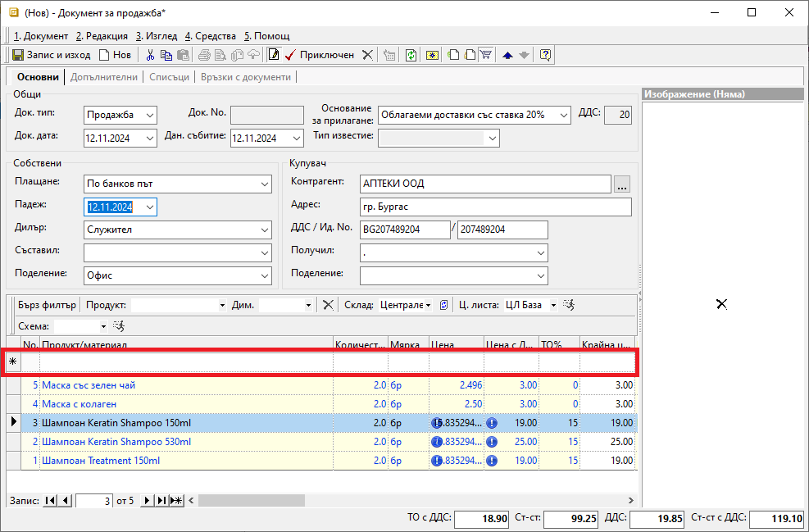The image size is (809, 532).
Task: Click the Приключен checkmark button
Action: pos(319,55)
